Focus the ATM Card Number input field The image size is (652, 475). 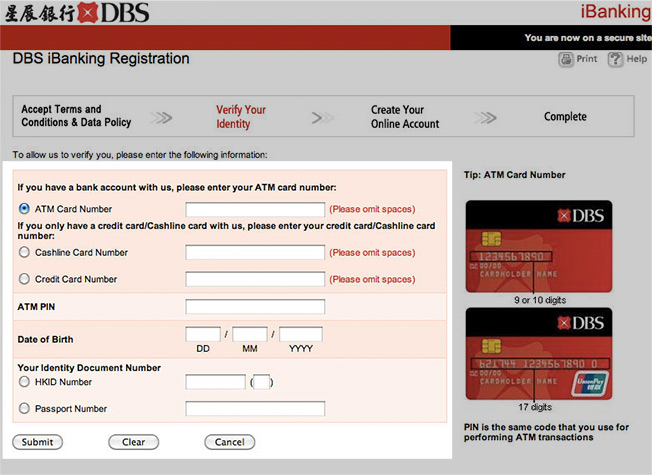[255, 209]
